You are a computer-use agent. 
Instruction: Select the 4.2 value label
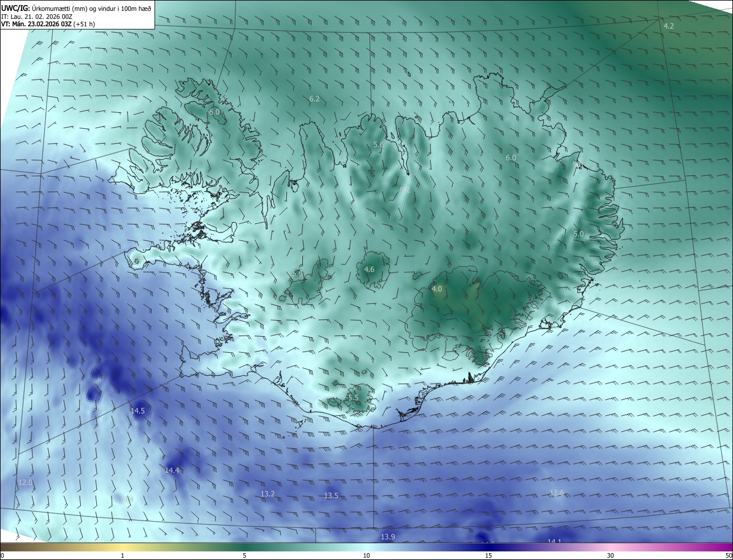pyautogui.click(x=668, y=26)
